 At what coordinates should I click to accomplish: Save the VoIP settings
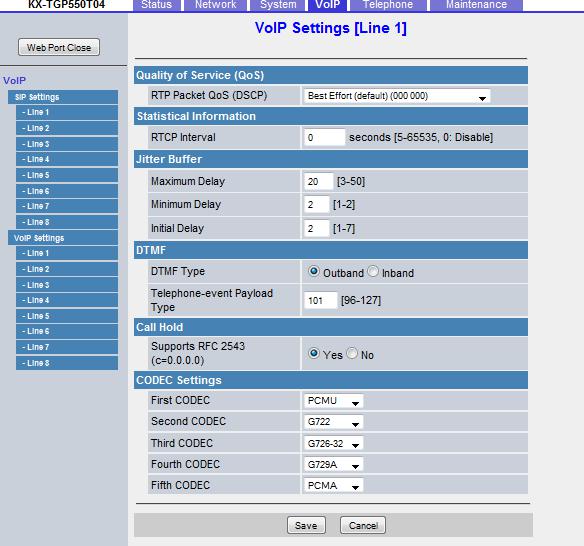click(306, 525)
